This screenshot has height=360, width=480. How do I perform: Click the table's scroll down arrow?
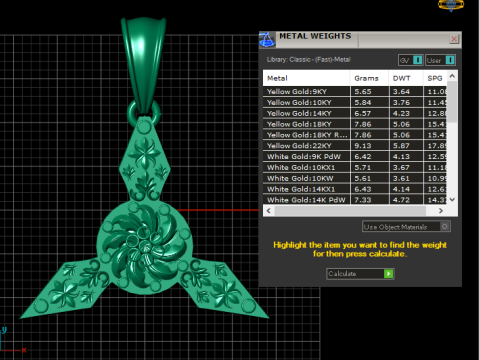452,200
